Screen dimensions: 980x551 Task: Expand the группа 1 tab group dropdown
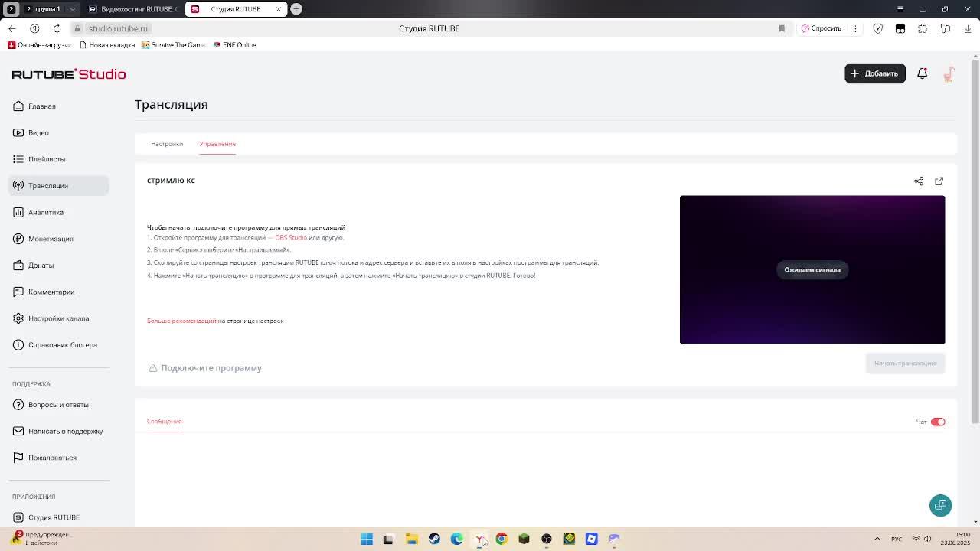[x=73, y=9]
